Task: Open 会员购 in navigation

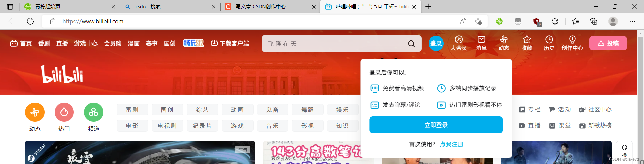Action: tap(113, 44)
